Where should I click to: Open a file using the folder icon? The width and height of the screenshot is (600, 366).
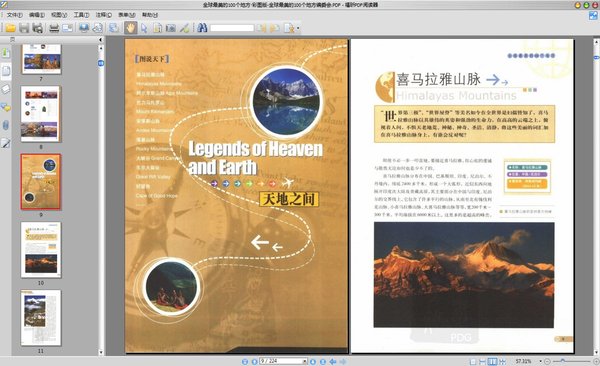(10, 28)
